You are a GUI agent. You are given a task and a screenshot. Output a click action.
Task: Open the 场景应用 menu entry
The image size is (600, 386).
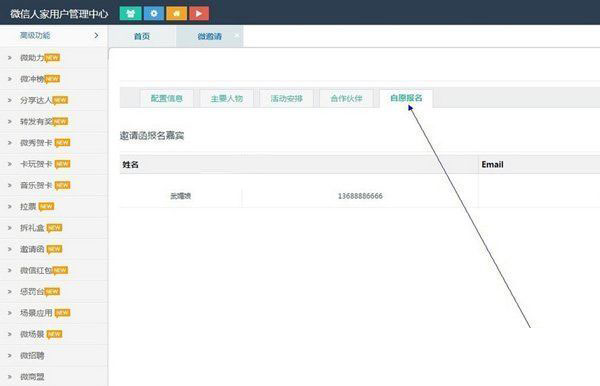tap(54, 313)
